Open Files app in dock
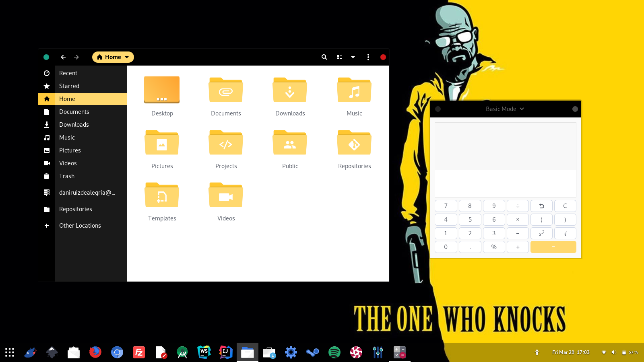644x362 pixels. point(248,352)
